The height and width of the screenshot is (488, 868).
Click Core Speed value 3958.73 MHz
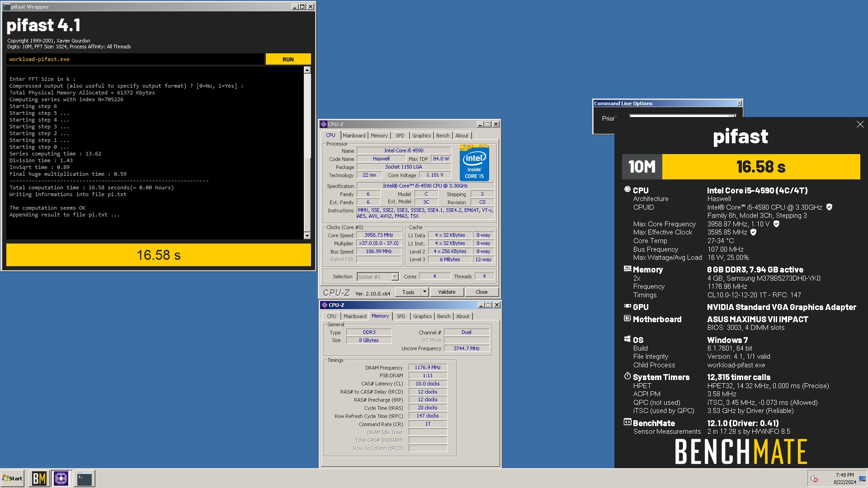pos(379,235)
